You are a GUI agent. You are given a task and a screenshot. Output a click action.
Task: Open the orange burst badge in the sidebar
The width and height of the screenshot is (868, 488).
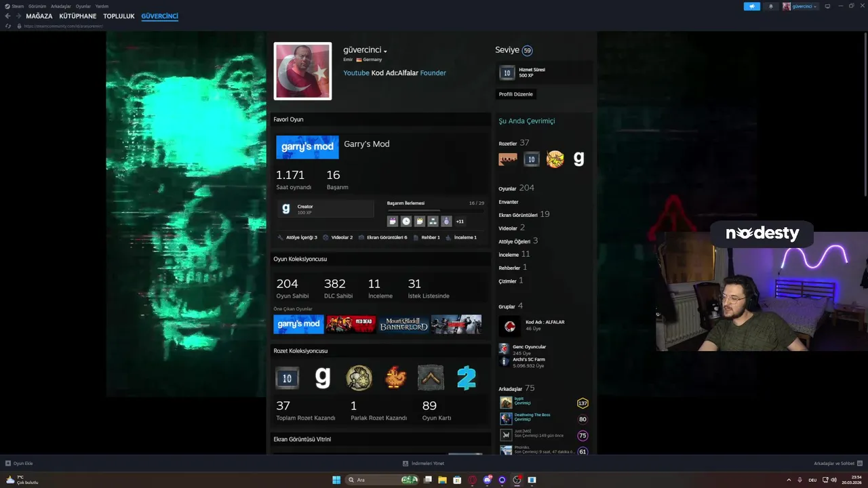(x=555, y=159)
